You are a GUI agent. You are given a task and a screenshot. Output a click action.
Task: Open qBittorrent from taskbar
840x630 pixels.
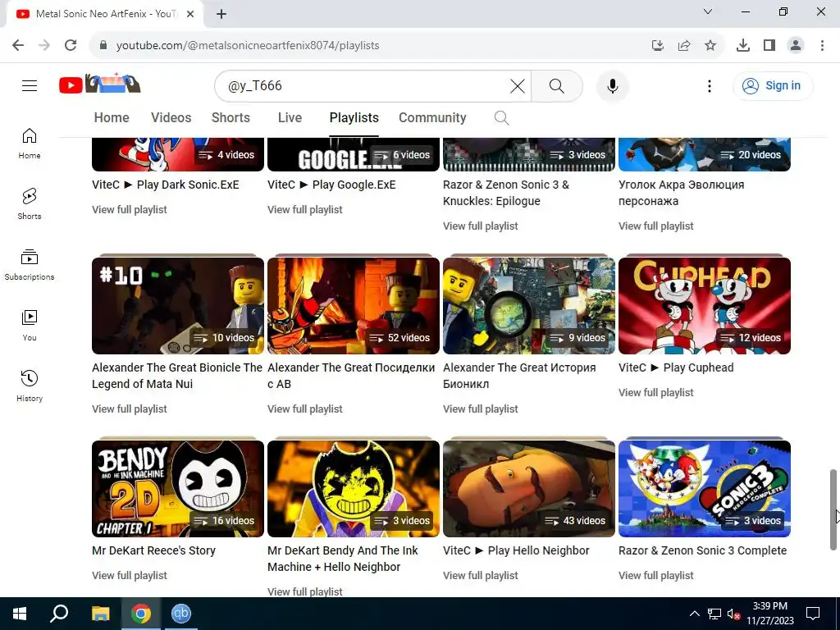click(x=181, y=614)
